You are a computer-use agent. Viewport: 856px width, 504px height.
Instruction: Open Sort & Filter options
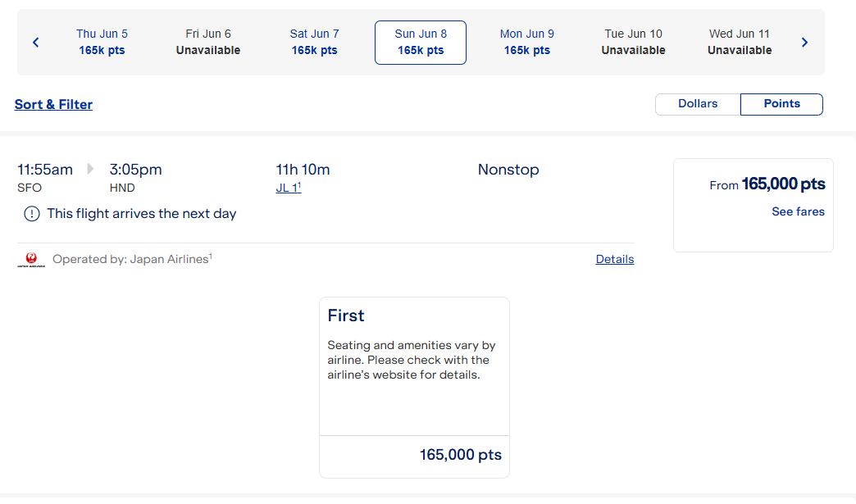tap(53, 104)
